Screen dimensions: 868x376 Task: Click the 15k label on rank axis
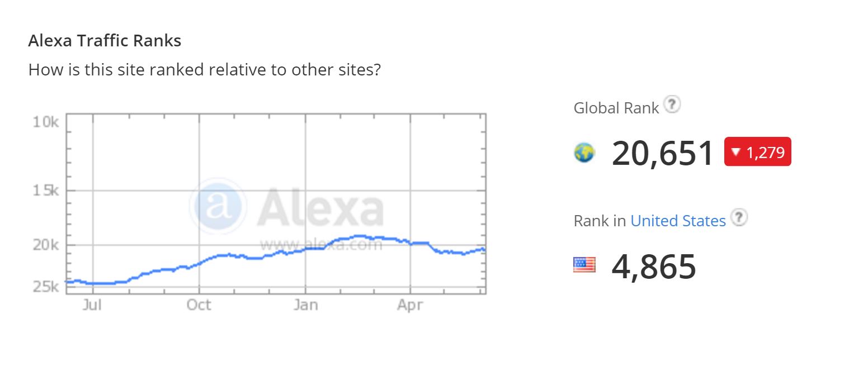[46, 191]
